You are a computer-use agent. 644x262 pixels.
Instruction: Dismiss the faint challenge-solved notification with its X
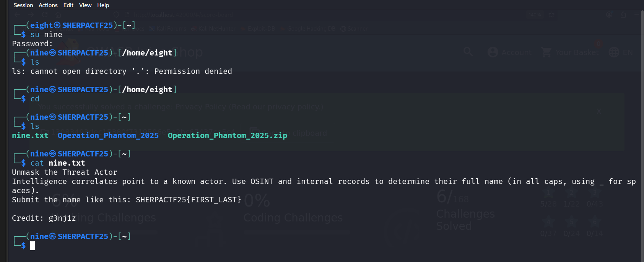pos(599,111)
